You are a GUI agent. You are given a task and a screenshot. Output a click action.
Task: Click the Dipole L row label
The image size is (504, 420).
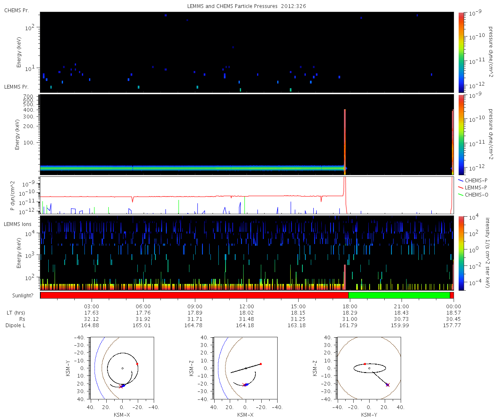[16, 325]
